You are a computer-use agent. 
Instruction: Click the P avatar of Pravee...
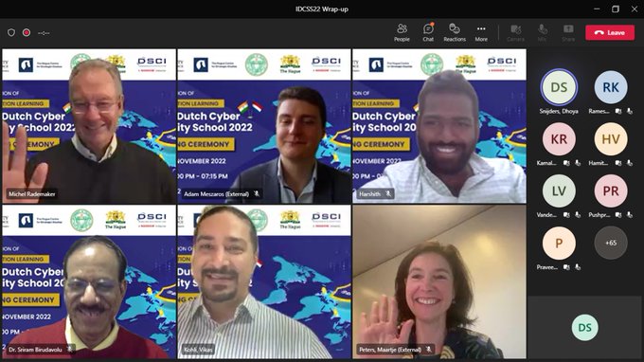tap(559, 243)
